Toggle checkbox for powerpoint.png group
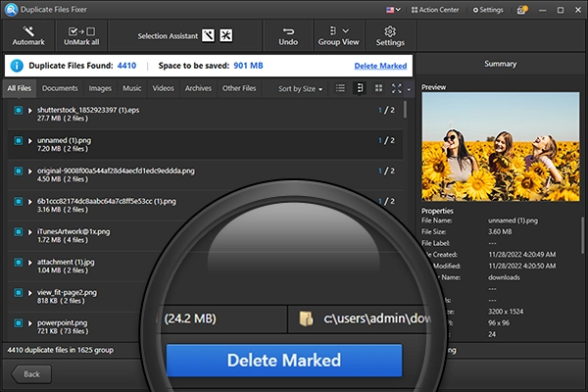The height and width of the screenshot is (392, 588). click(18, 322)
